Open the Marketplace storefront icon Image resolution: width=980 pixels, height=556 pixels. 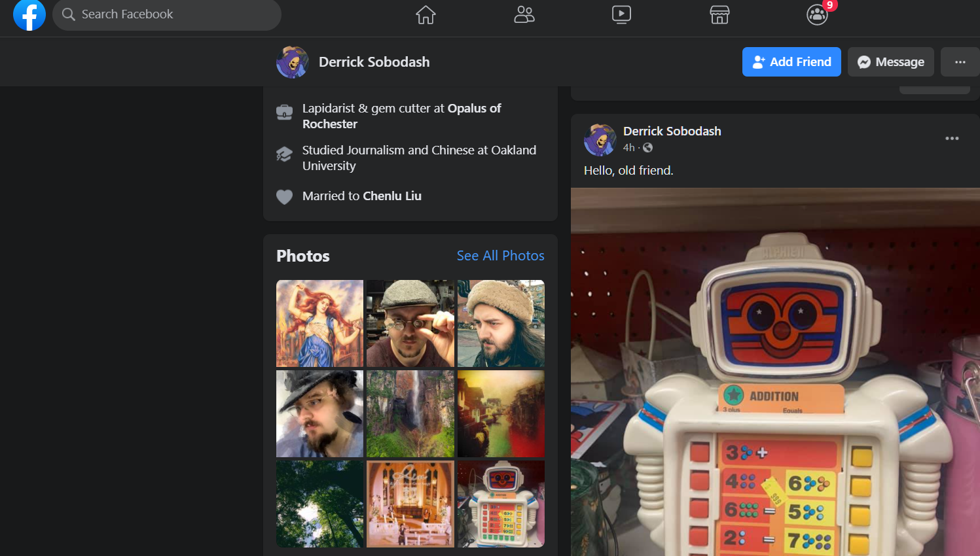coord(719,14)
